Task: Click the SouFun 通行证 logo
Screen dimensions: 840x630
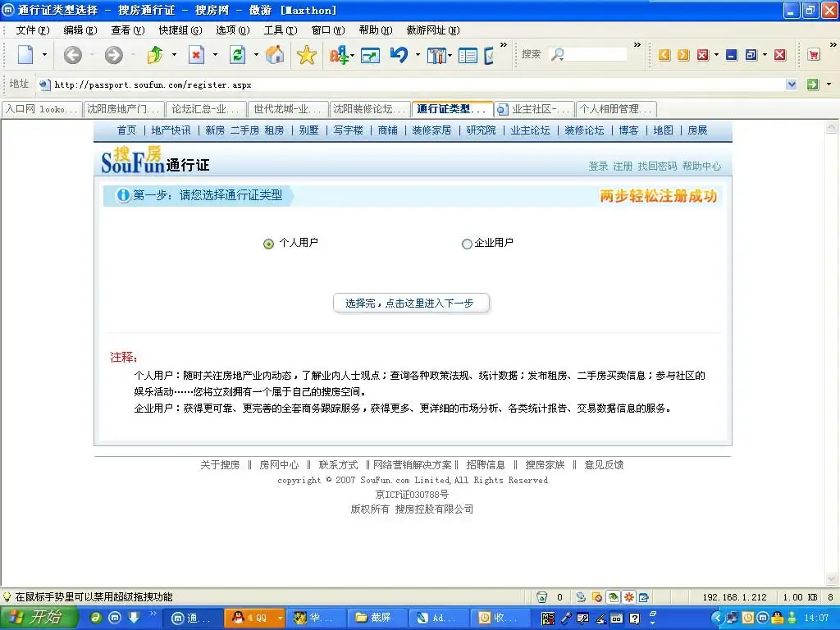Action: 155,161
